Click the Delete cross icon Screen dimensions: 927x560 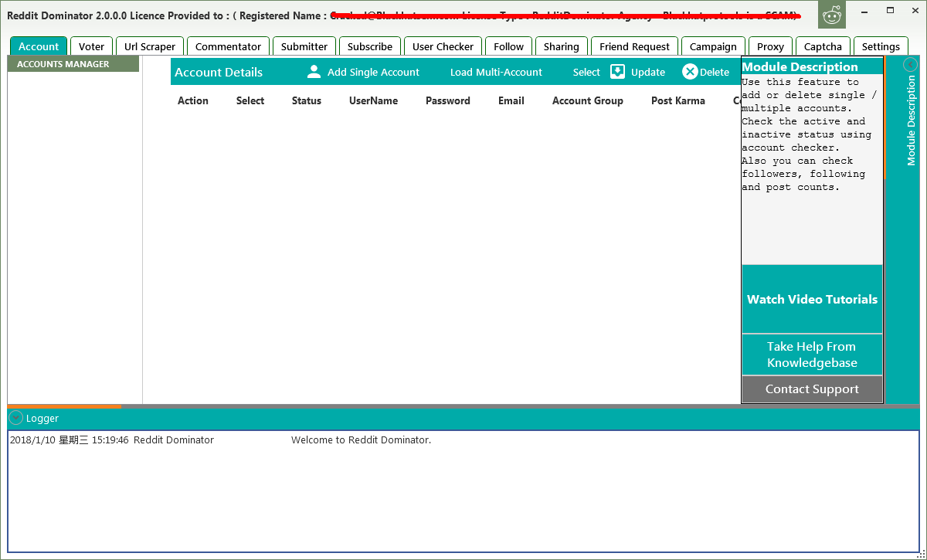pos(690,72)
